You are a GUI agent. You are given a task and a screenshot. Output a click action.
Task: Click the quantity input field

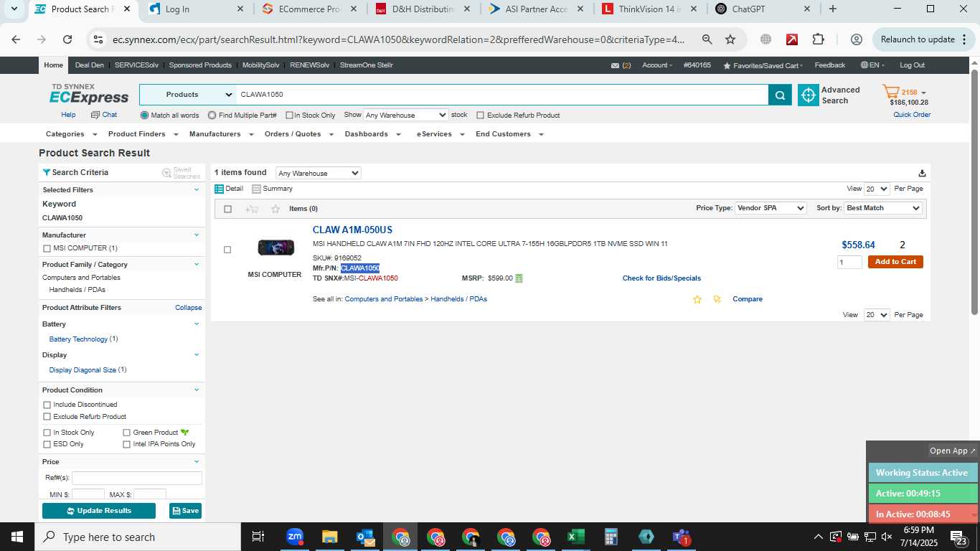tap(849, 263)
